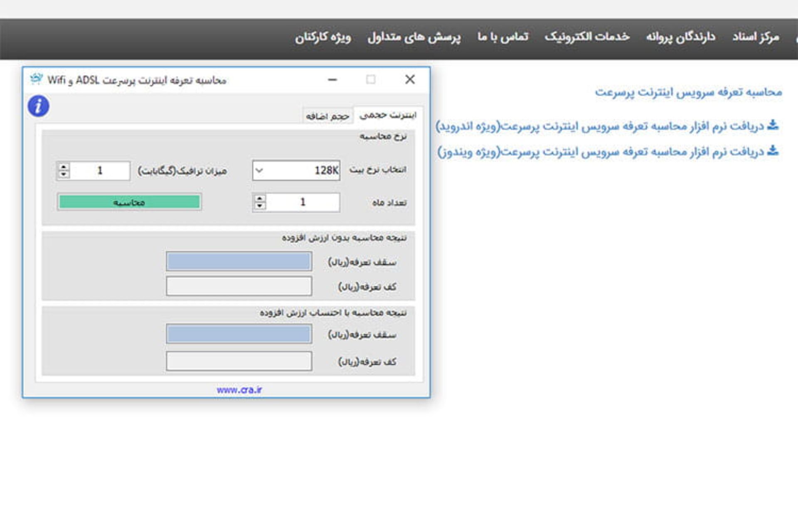Click download icon for Windows software link
The image size is (798, 532).
point(773,150)
